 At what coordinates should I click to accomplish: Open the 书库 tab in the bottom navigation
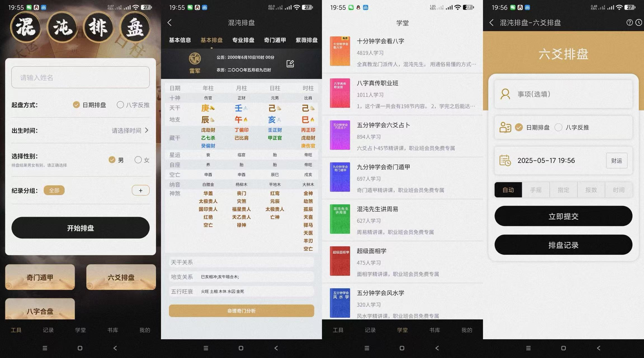112,330
